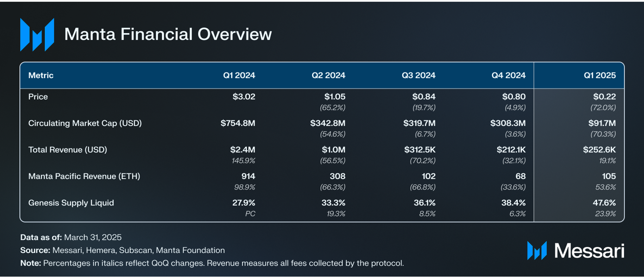Click the '$308.3M' market cap value

(x=508, y=123)
